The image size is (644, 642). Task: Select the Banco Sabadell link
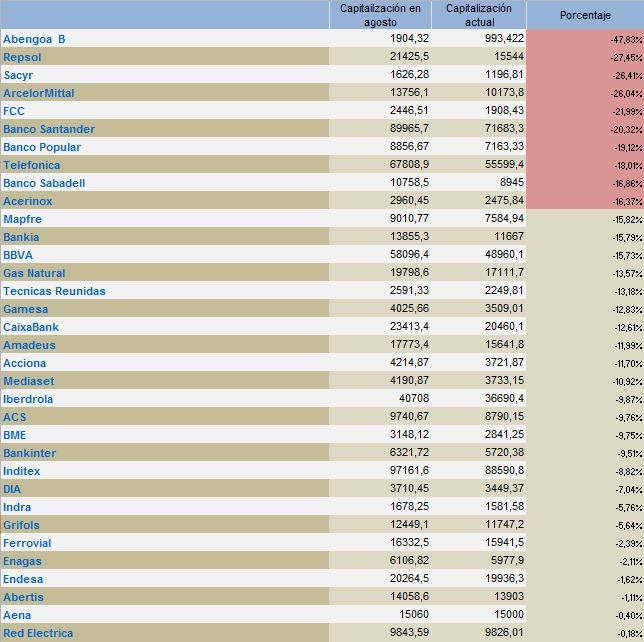tap(44, 183)
